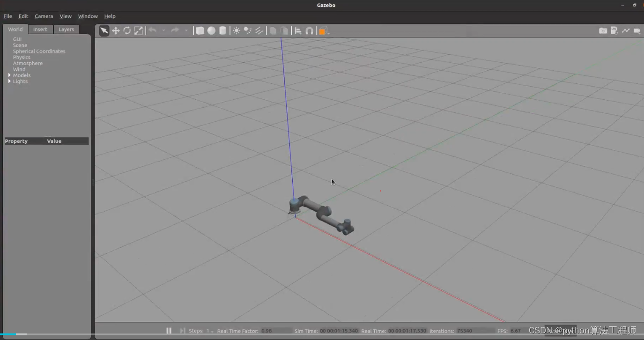Open the View menu
Image resolution: width=644 pixels, height=340 pixels.
point(66,16)
